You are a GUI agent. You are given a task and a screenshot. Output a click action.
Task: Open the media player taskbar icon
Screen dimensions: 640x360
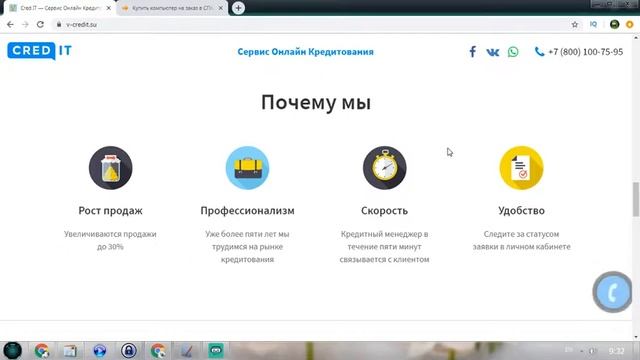pos(100,351)
